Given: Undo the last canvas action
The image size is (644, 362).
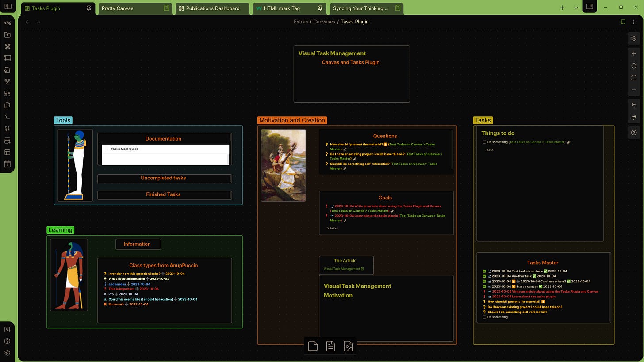Looking at the screenshot, I should [634, 105].
